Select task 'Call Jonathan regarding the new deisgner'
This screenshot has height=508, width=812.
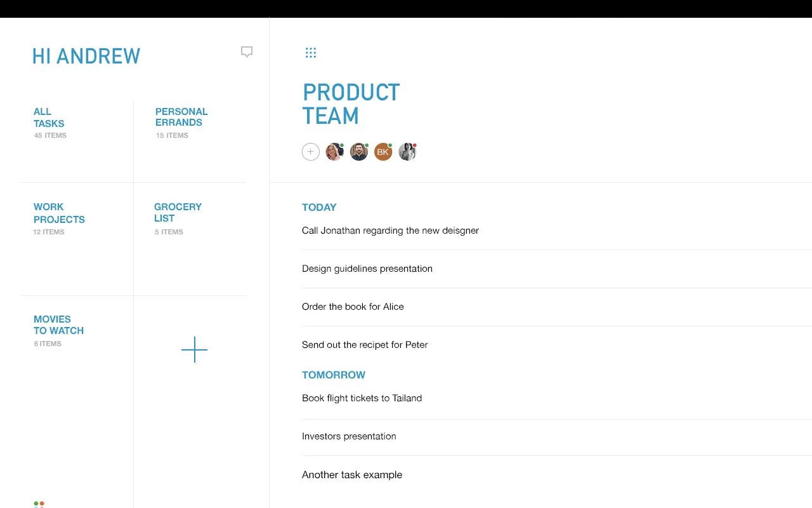click(x=390, y=231)
